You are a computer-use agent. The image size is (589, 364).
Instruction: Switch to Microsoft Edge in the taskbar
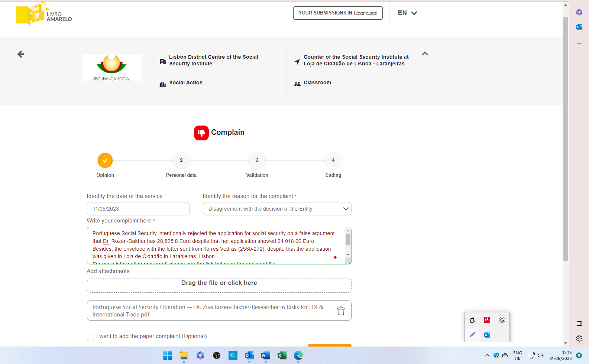[298, 355]
